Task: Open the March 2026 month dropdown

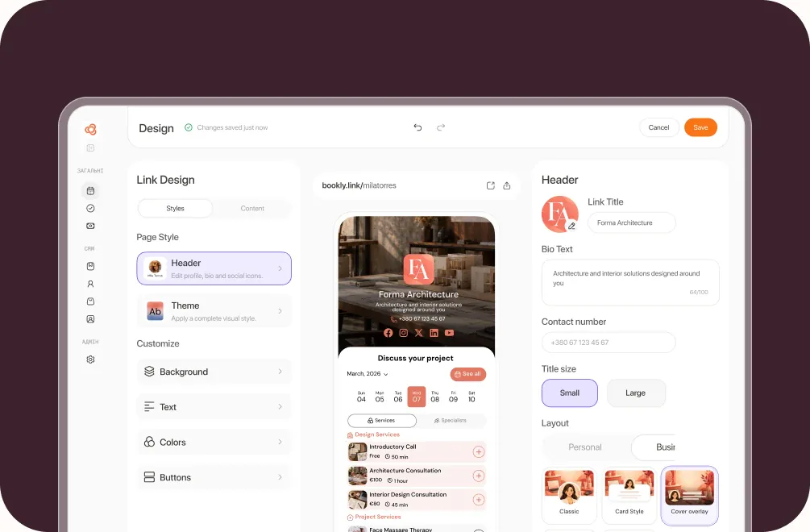Action: click(368, 373)
